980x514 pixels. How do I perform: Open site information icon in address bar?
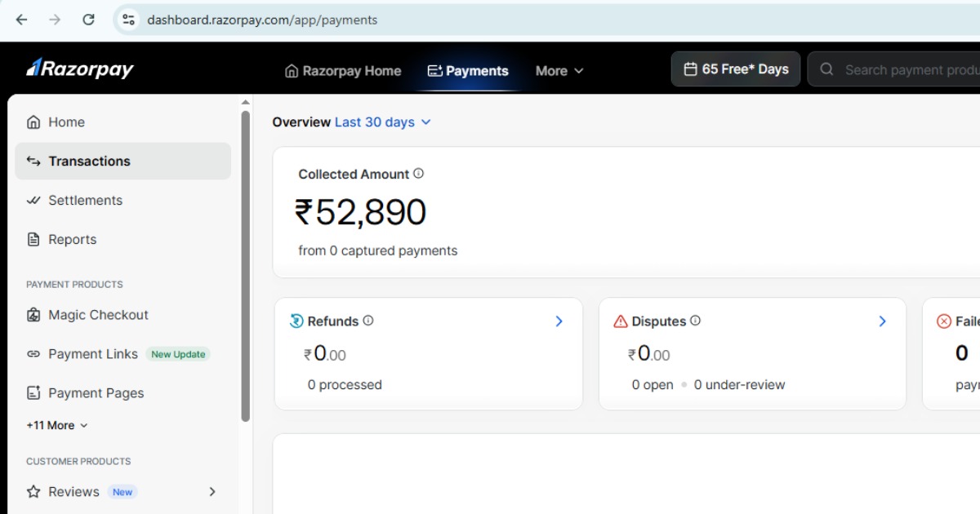pyautogui.click(x=128, y=20)
